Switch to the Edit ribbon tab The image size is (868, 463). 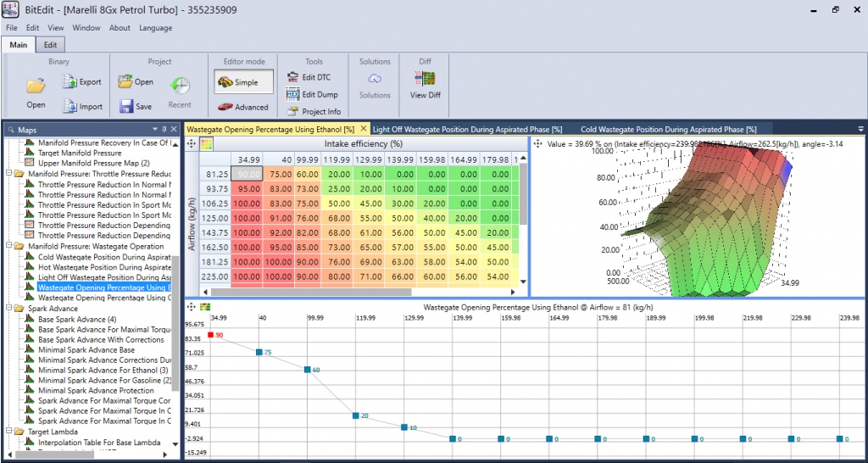[x=50, y=45]
